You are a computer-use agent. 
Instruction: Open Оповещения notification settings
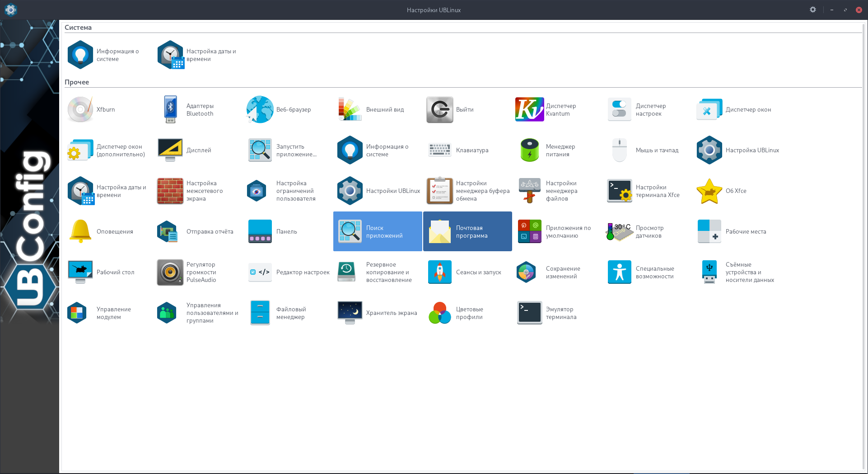(x=107, y=231)
